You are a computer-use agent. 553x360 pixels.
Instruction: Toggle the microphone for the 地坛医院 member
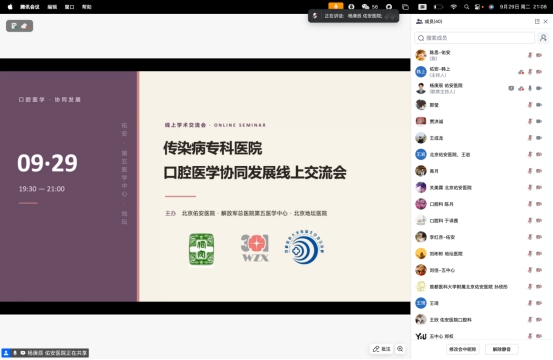point(530,254)
